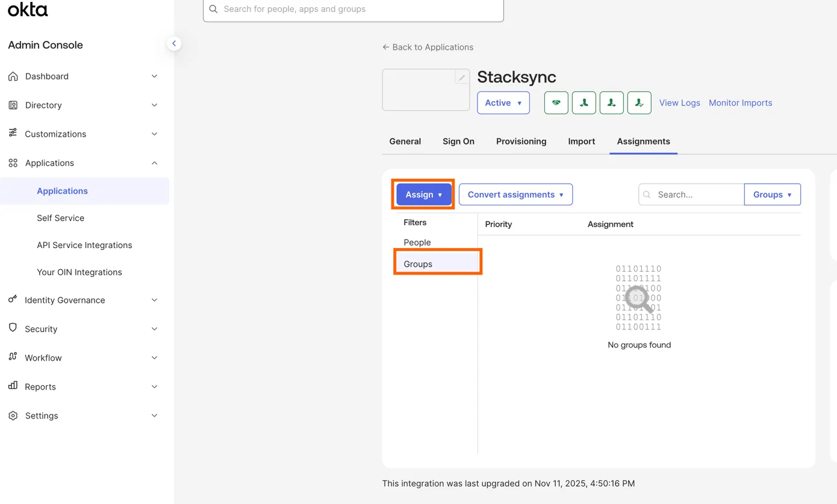This screenshot has height=504, width=837.
Task: Click the handshake icon button
Action: point(556,103)
